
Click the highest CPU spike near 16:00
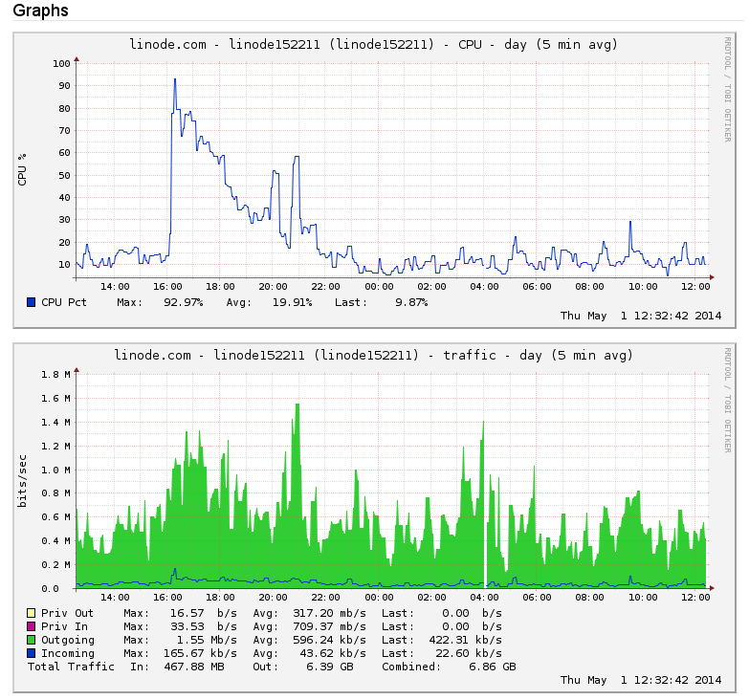[175, 80]
